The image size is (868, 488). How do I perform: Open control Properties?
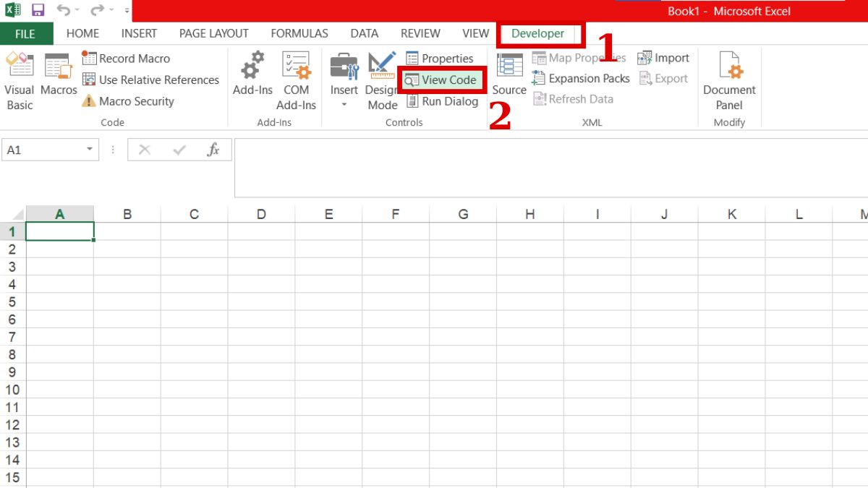pos(439,59)
